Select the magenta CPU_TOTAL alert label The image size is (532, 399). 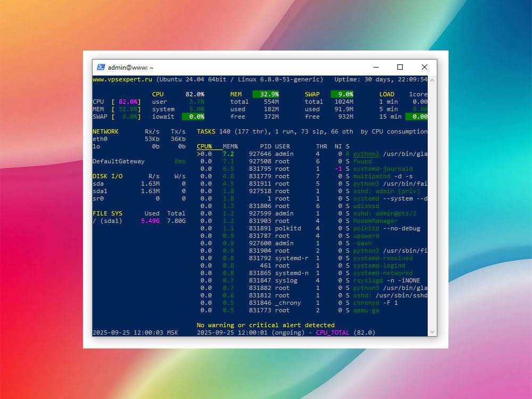332,333
